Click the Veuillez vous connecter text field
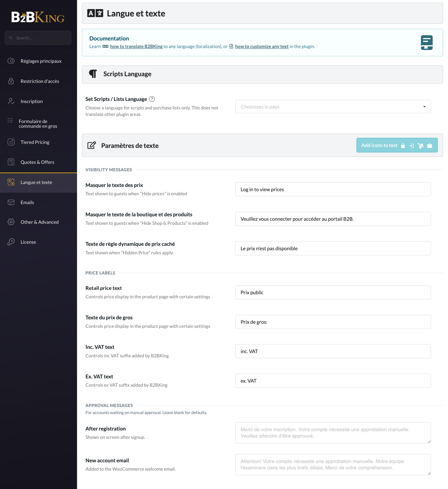Image resolution: width=448 pixels, height=489 pixels. 333,219
